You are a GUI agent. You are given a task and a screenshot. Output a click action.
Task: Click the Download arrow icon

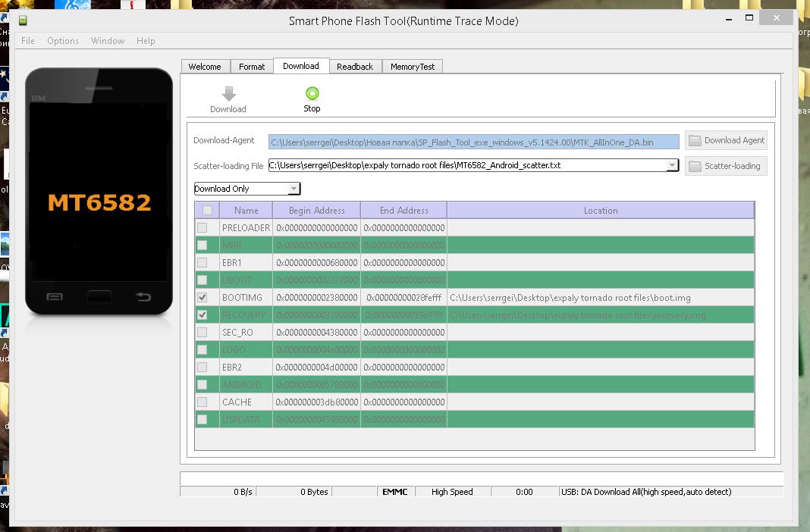pos(228,94)
